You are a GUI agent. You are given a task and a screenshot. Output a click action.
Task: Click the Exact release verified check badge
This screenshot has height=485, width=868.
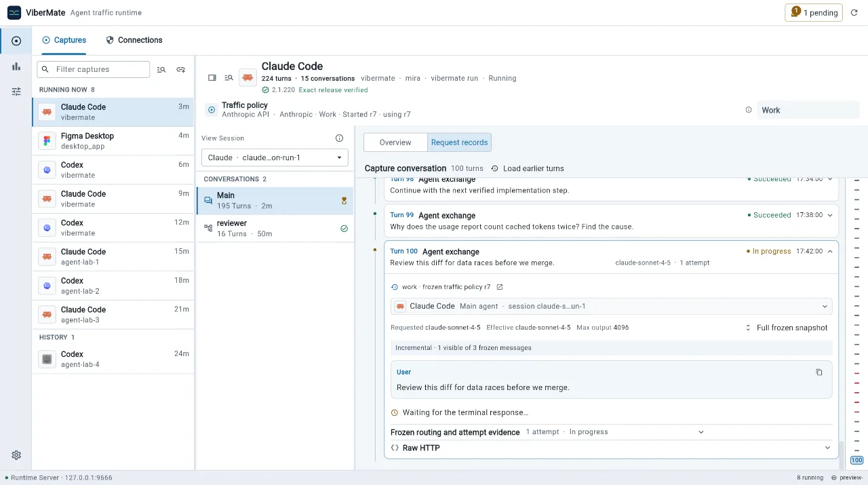click(315, 90)
